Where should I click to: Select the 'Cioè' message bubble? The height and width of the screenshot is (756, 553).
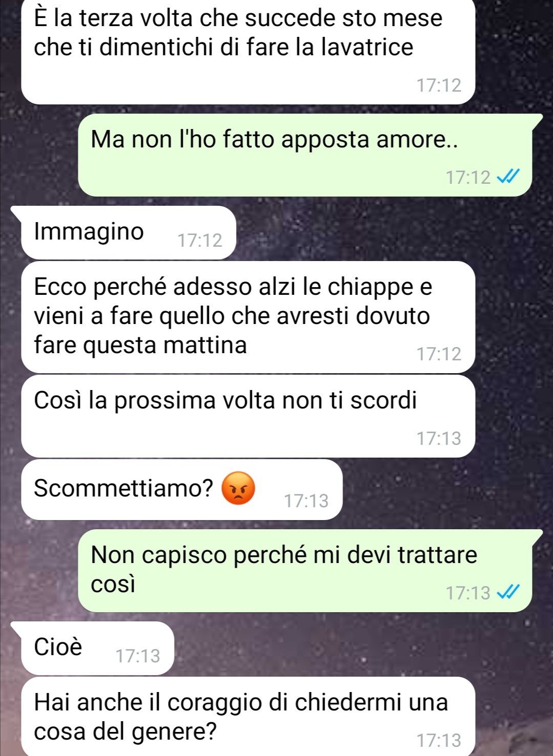click(97, 648)
